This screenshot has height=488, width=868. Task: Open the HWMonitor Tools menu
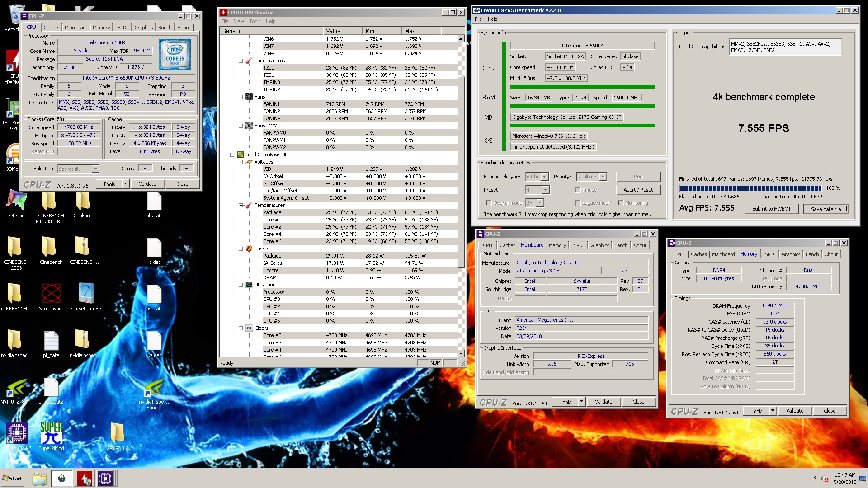pos(255,21)
